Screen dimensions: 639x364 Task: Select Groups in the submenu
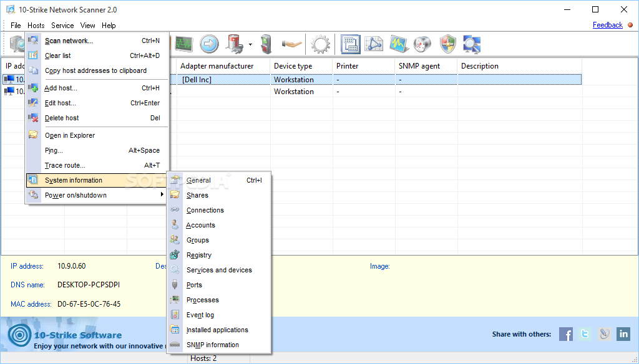coord(219,240)
